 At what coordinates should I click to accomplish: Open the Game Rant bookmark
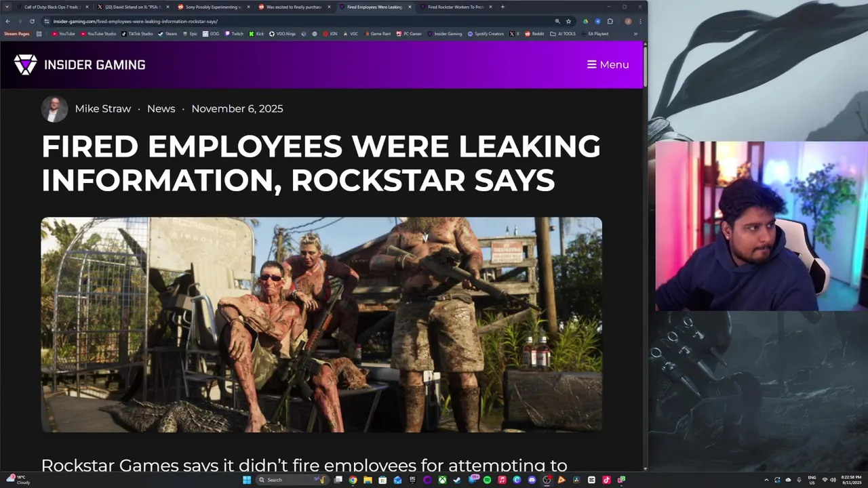(377, 33)
